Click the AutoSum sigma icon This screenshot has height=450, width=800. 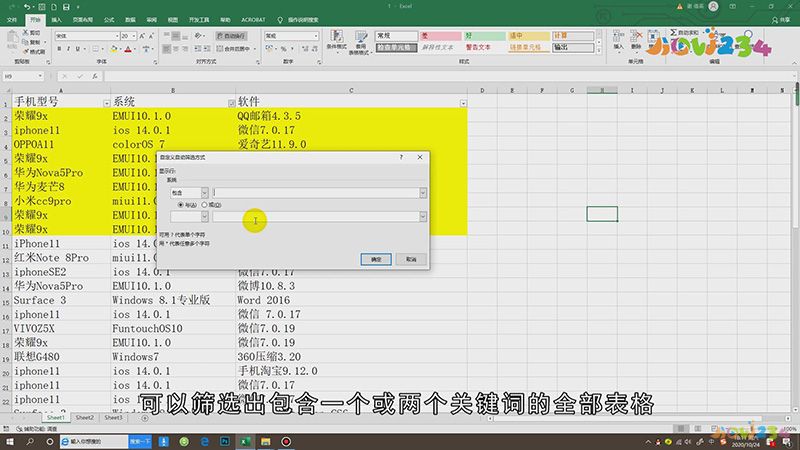(673, 32)
